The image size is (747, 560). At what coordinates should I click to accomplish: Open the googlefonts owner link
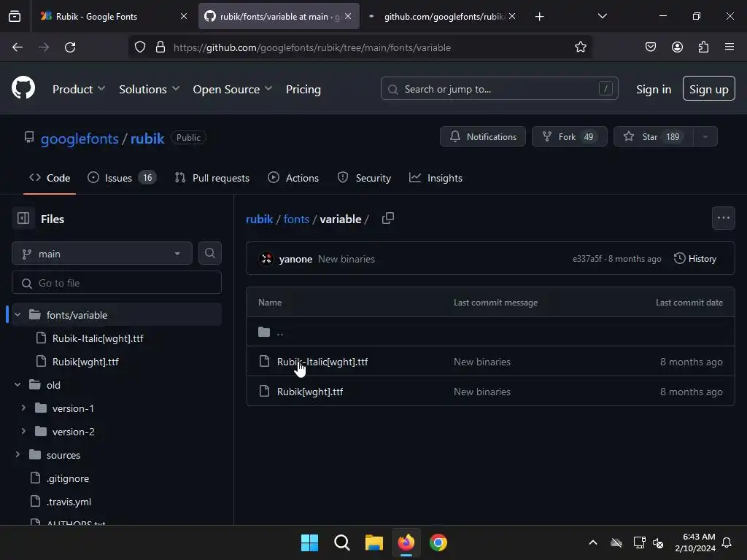pyautogui.click(x=80, y=139)
